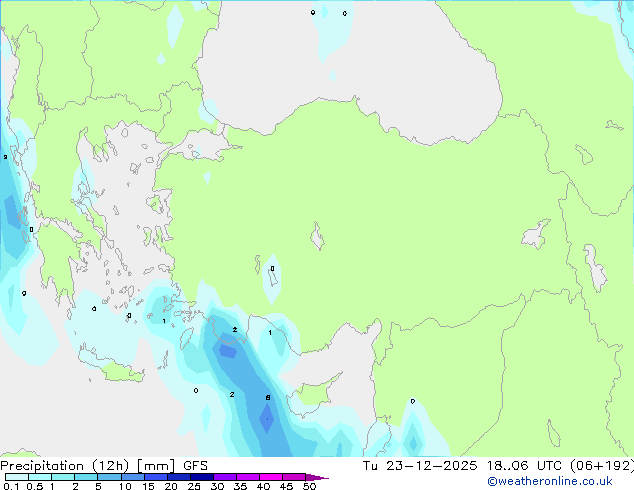Select the 40–45 mm magenta legend swatch
The width and height of the screenshot is (634, 490).
click(271, 477)
